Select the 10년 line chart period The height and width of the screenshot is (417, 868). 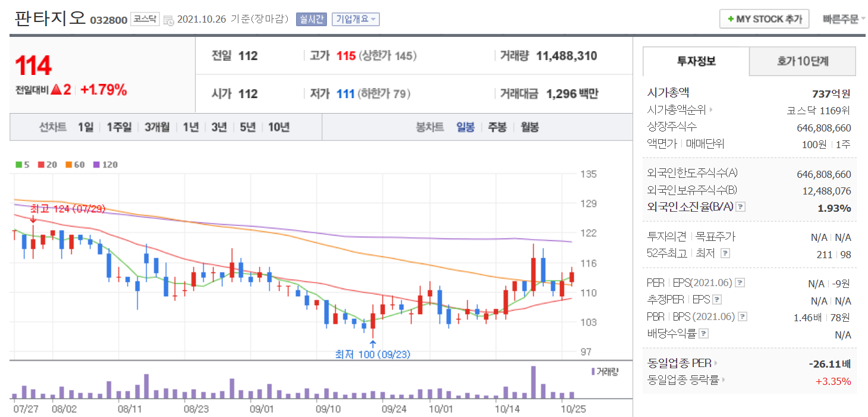pyautogui.click(x=279, y=127)
